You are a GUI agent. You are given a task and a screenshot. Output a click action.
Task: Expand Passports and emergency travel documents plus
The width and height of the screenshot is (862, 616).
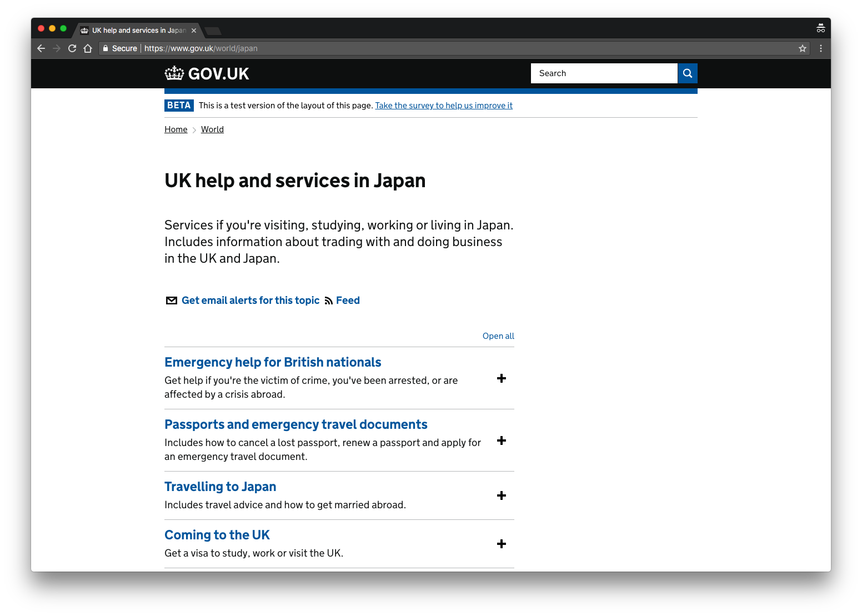(x=502, y=440)
